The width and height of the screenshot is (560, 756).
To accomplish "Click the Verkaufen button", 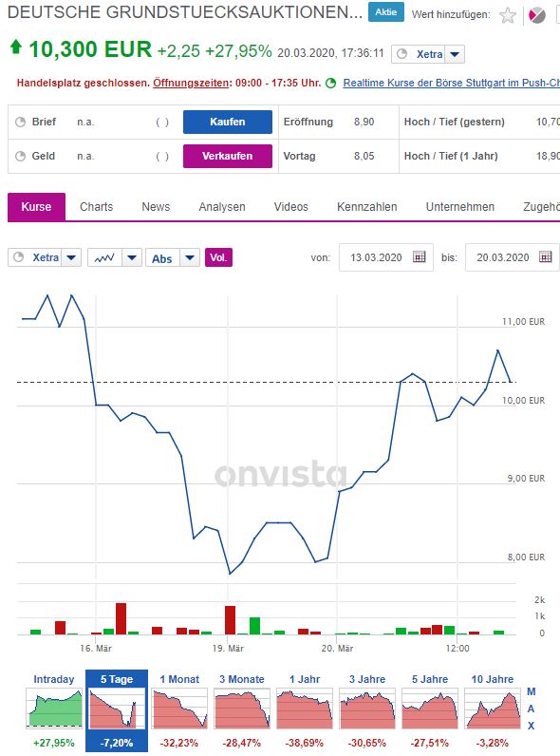I will pos(228,156).
